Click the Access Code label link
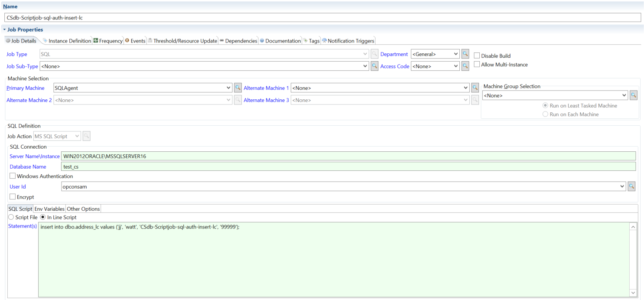The image size is (644, 300). pyautogui.click(x=394, y=66)
